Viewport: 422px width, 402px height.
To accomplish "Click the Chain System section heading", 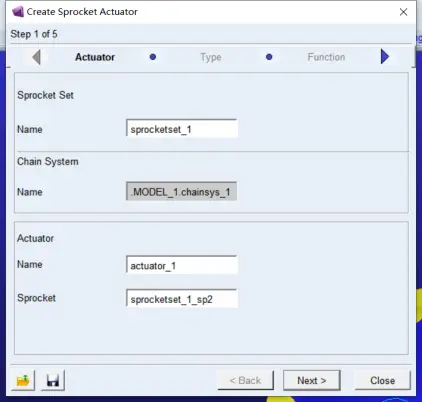I will [x=48, y=162].
